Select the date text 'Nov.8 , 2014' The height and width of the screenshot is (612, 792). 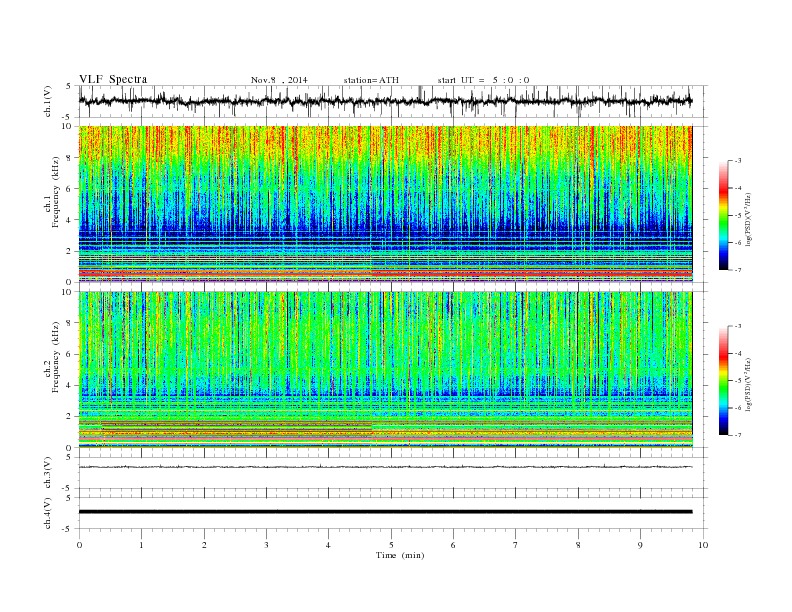[279, 80]
